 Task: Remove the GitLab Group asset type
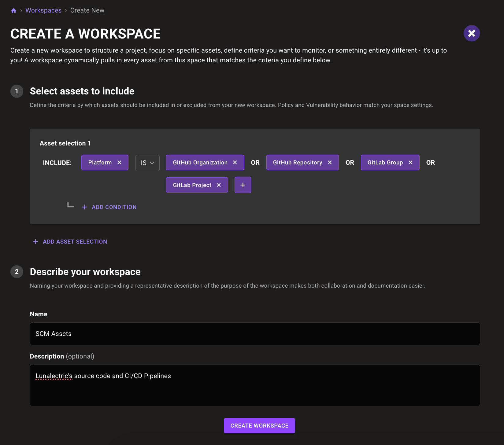click(x=411, y=162)
